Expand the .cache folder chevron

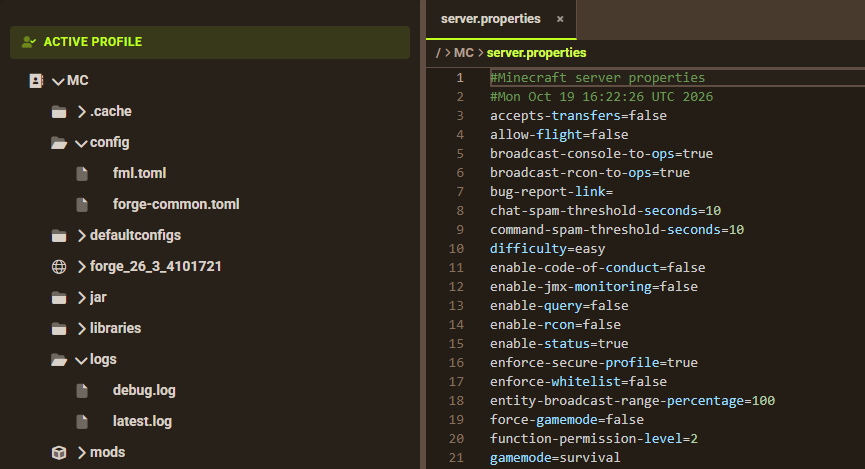pyautogui.click(x=82, y=111)
